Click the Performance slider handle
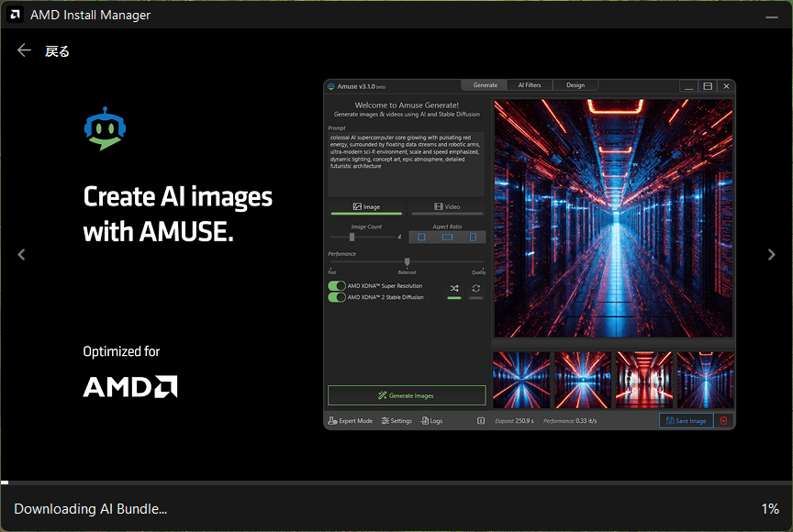This screenshot has width=793, height=532. [x=407, y=262]
